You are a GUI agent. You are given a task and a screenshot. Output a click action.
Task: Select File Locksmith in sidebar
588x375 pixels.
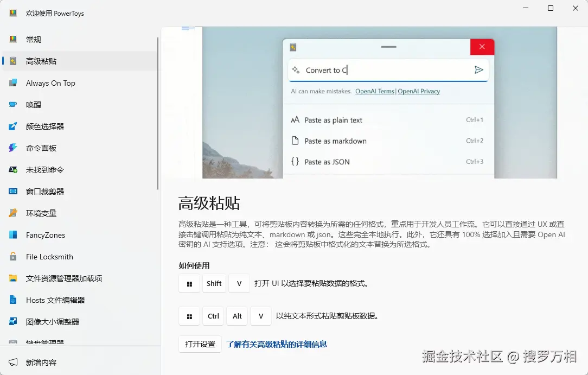pos(80,257)
